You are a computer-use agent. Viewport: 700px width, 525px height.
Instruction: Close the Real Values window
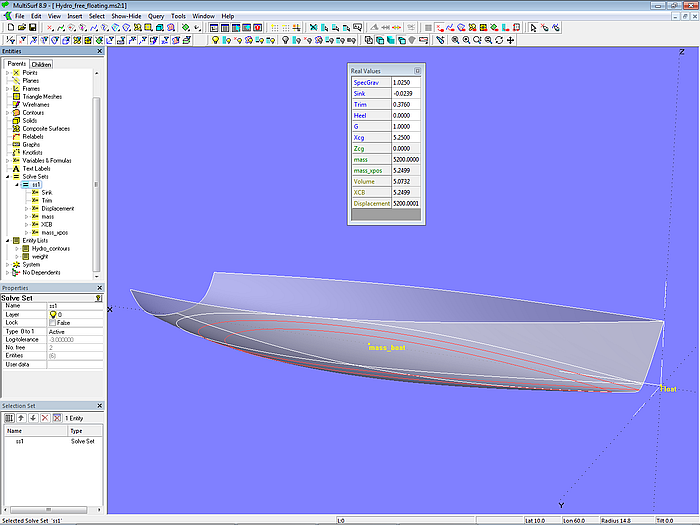[x=417, y=71]
